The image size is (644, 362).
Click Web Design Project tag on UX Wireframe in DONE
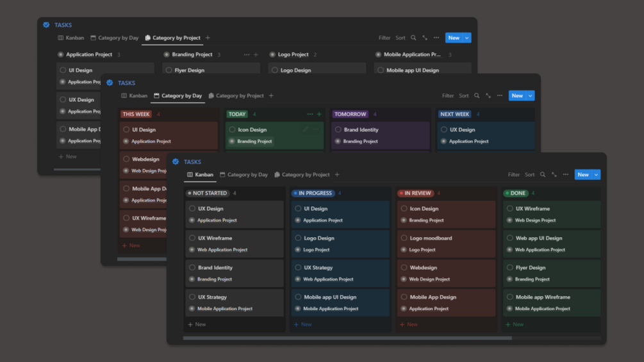point(535,220)
